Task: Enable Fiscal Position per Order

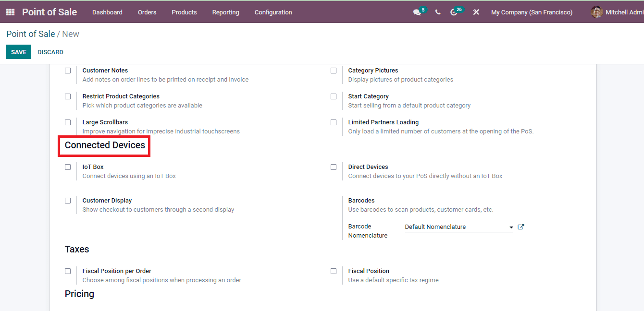Action: coord(68,271)
